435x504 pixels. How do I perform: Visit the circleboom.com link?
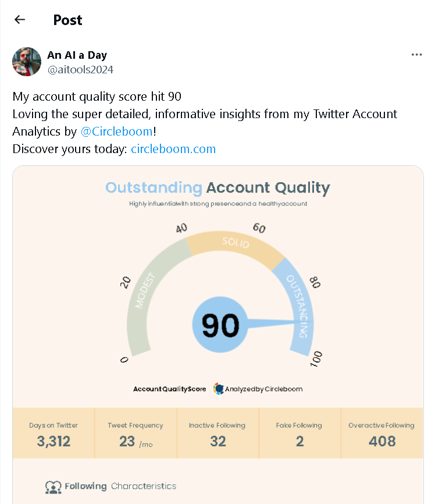pyautogui.click(x=173, y=148)
